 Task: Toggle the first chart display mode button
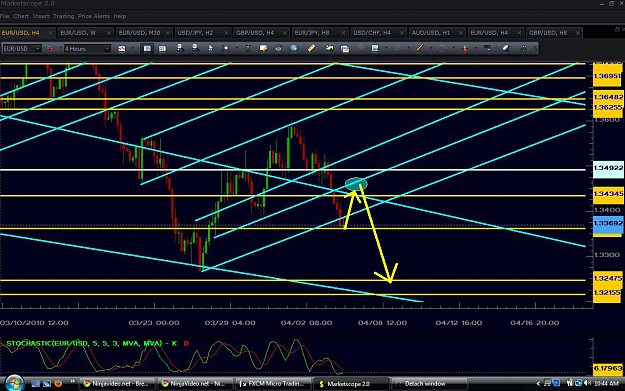click(147, 49)
